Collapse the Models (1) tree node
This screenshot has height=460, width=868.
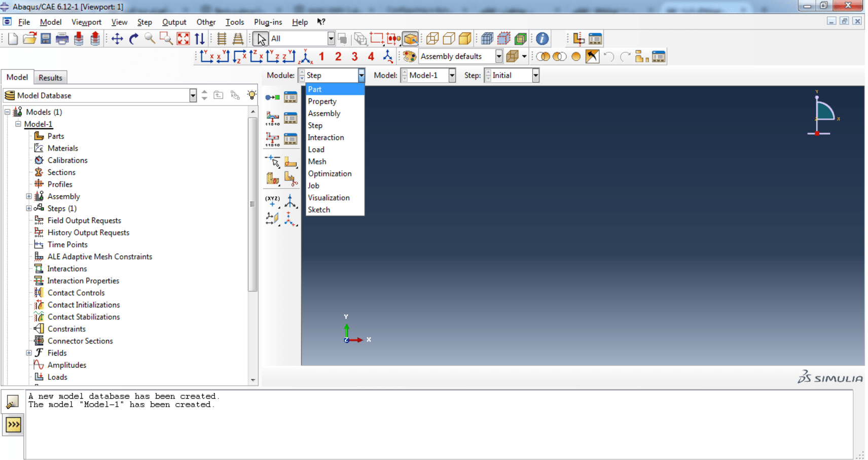[8, 112]
